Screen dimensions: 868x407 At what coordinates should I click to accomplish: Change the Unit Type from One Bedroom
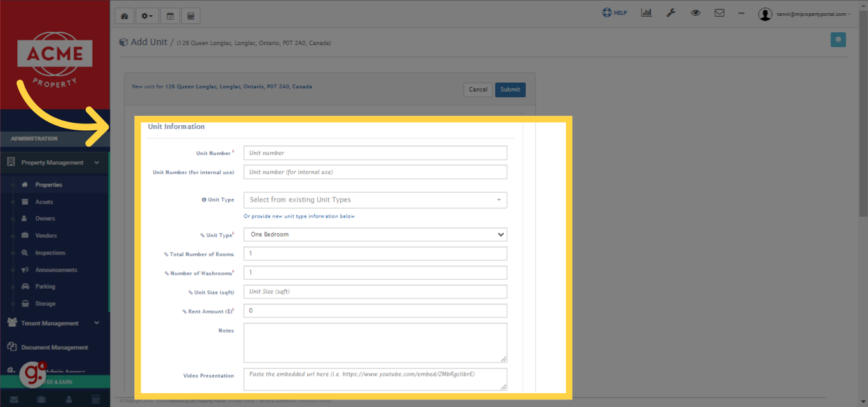[x=375, y=235]
